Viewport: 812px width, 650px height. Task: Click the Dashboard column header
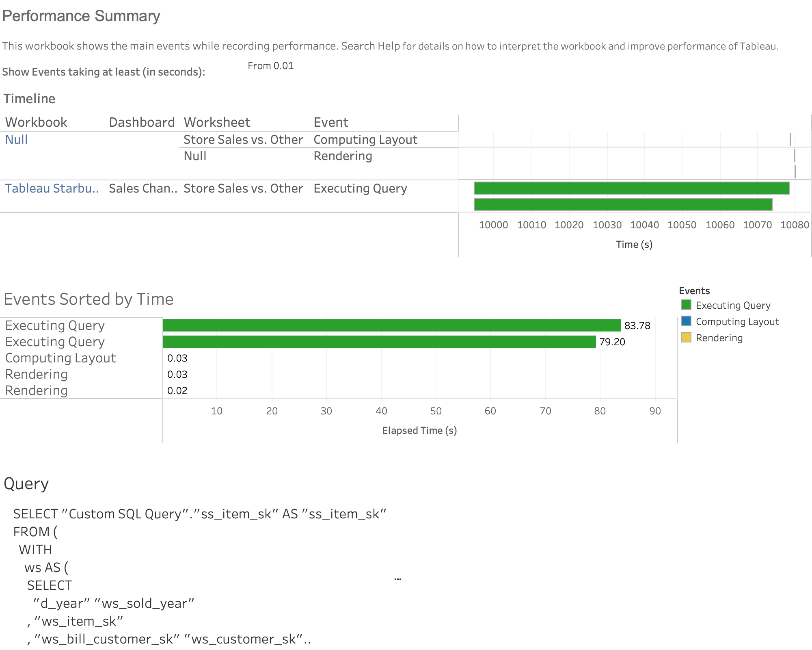pyautogui.click(x=142, y=122)
